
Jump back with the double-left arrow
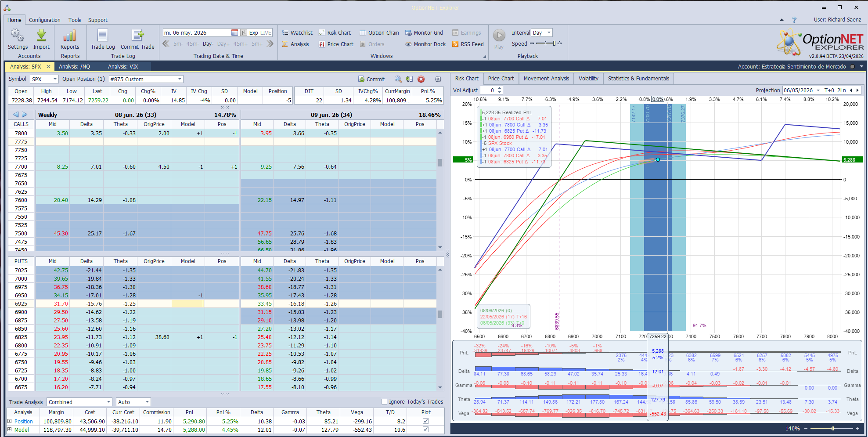pyautogui.click(x=166, y=43)
